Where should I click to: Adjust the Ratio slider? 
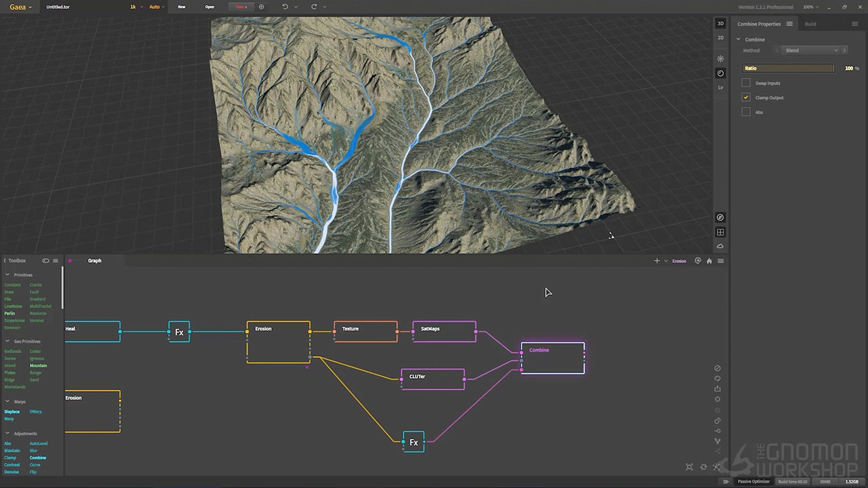click(x=789, y=68)
